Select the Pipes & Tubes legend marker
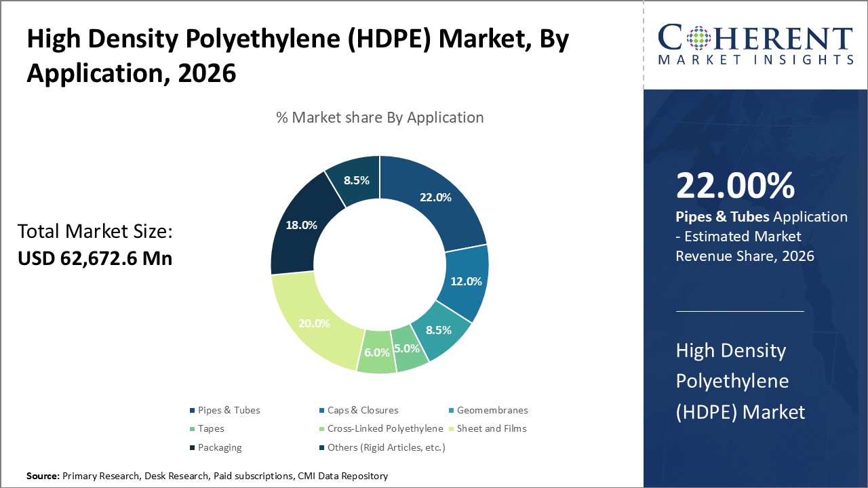 192,410
